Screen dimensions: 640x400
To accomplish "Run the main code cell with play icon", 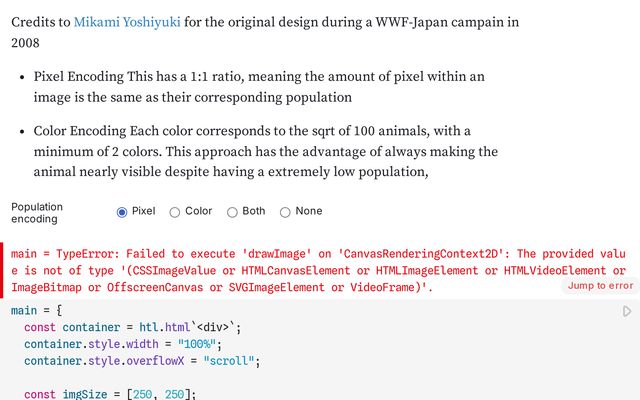I will click(627, 311).
